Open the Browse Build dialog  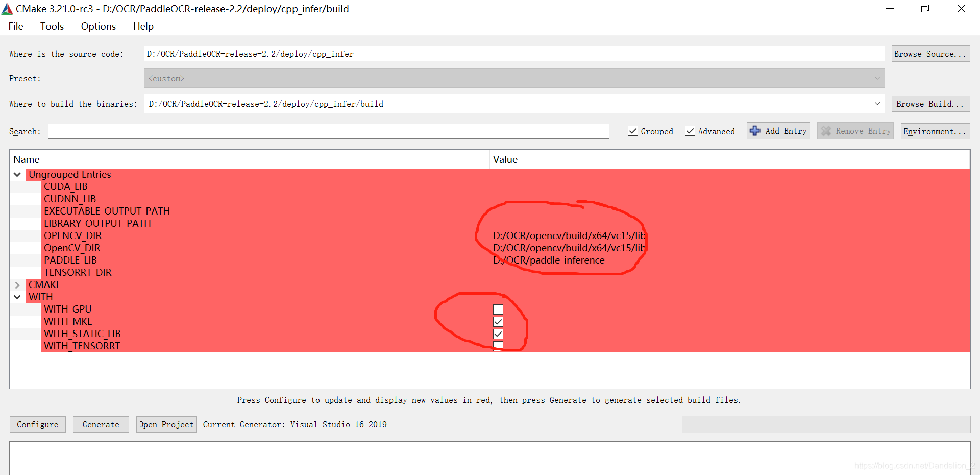coord(930,104)
